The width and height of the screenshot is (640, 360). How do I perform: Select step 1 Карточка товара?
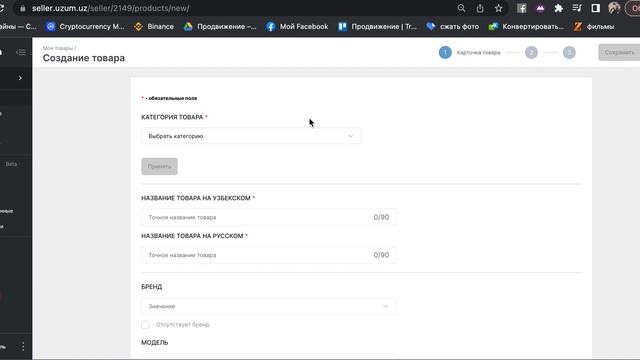click(x=469, y=52)
